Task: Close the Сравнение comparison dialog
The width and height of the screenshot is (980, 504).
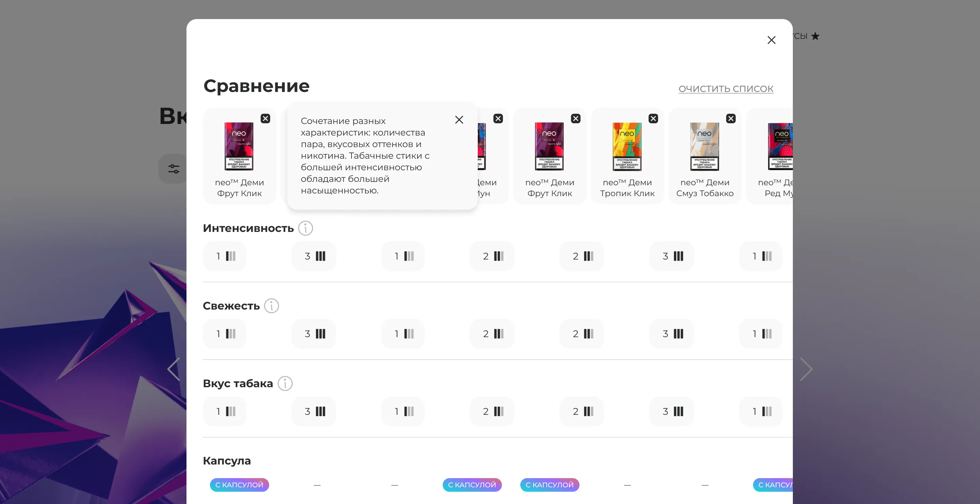Action: pyautogui.click(x=771, y=40)
